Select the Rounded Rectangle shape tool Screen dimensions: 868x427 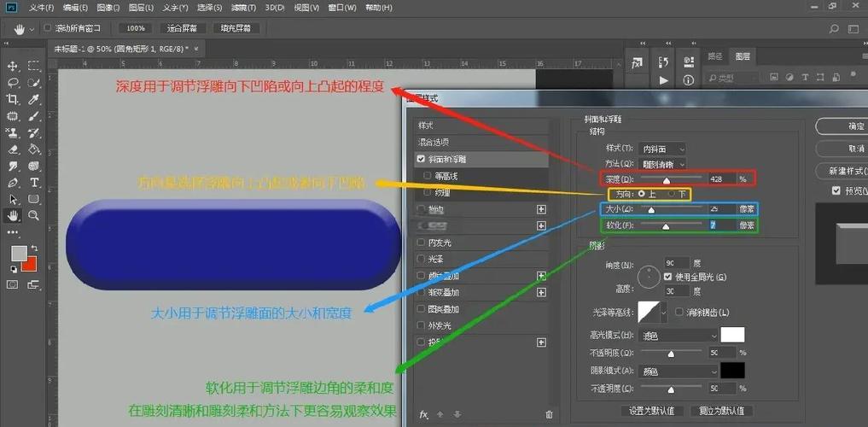point(34,199)
